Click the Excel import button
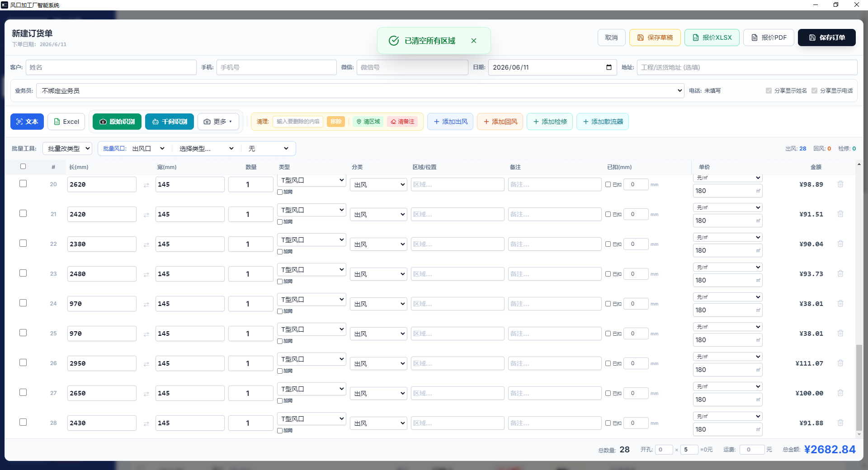This screenshot has width=868, height=470. click(66, 122)
